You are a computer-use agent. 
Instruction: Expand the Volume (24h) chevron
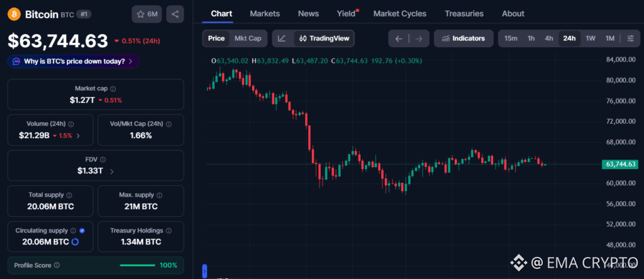tap(78, 136)
